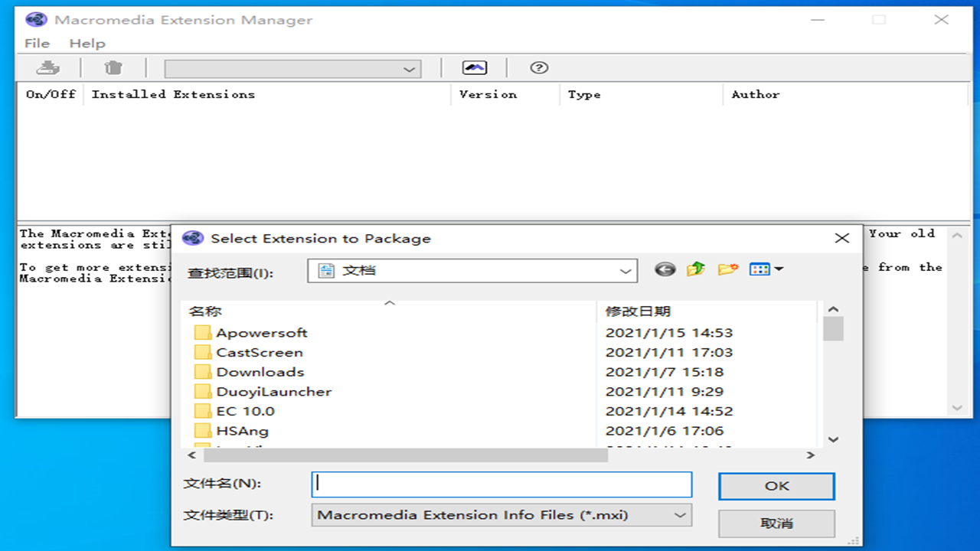This screenshot has height=551, width=980.
Task: Select the HSAng folder
Action: [231, 432]
